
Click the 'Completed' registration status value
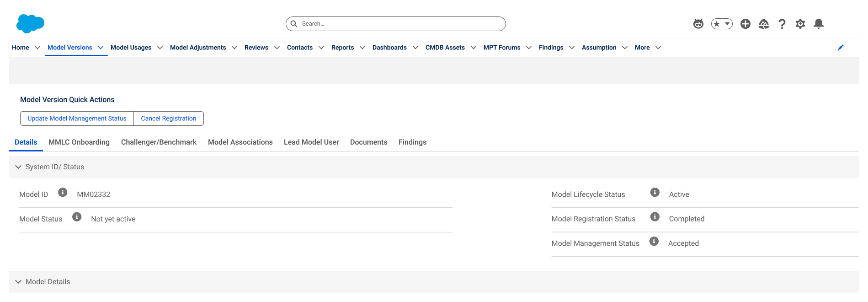687,219
